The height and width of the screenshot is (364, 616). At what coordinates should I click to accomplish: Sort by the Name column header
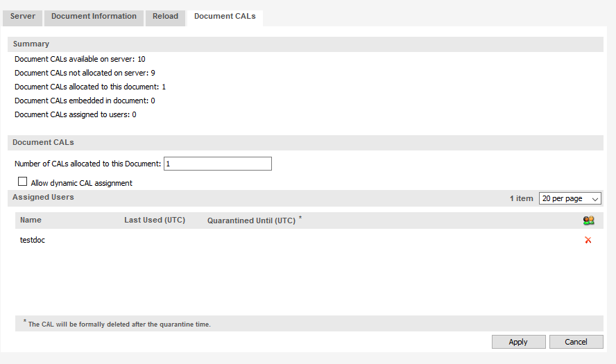[x=31, y=220]
